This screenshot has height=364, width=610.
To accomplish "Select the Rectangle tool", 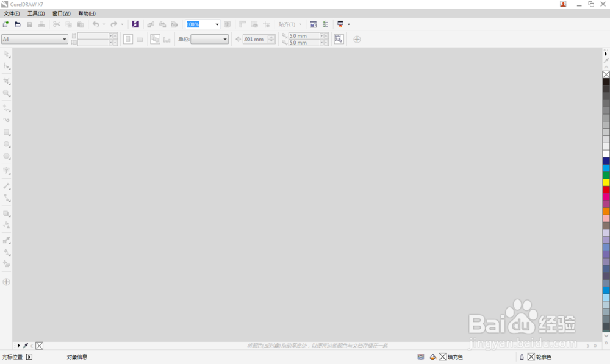I will click(x=7, y=132).
